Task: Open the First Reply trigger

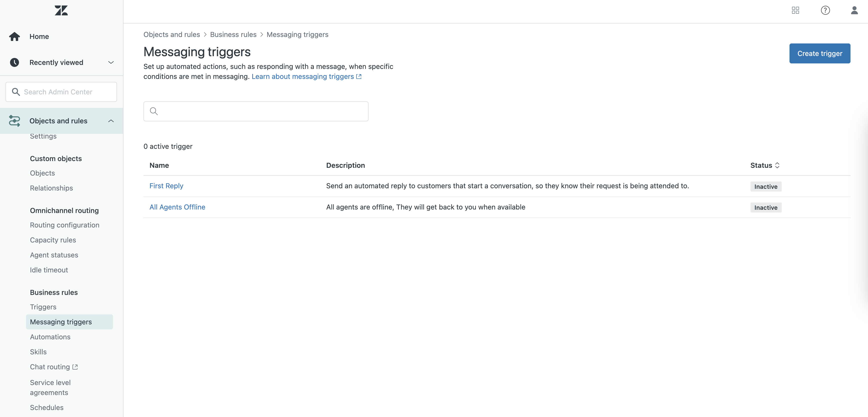Action: 166,186
